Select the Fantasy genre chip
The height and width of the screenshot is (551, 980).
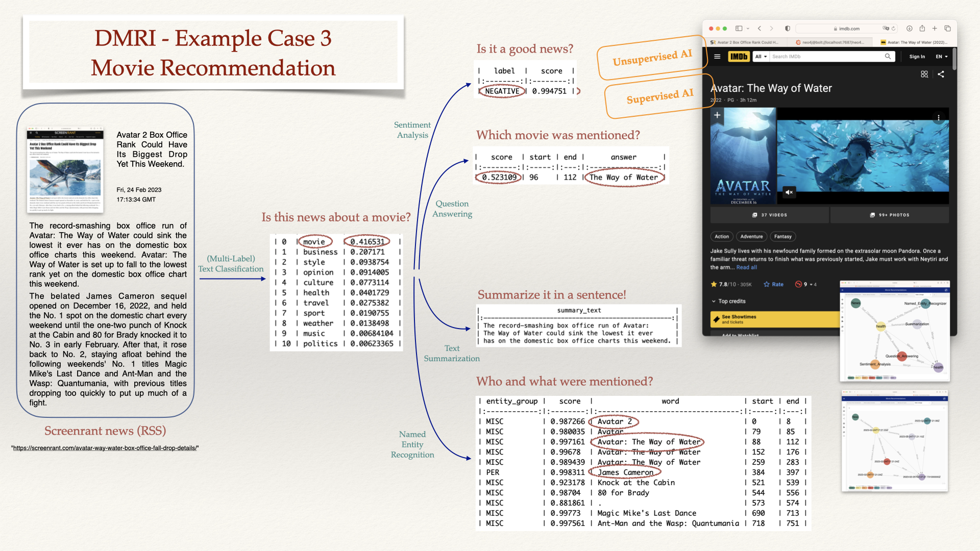coord(783,236)
